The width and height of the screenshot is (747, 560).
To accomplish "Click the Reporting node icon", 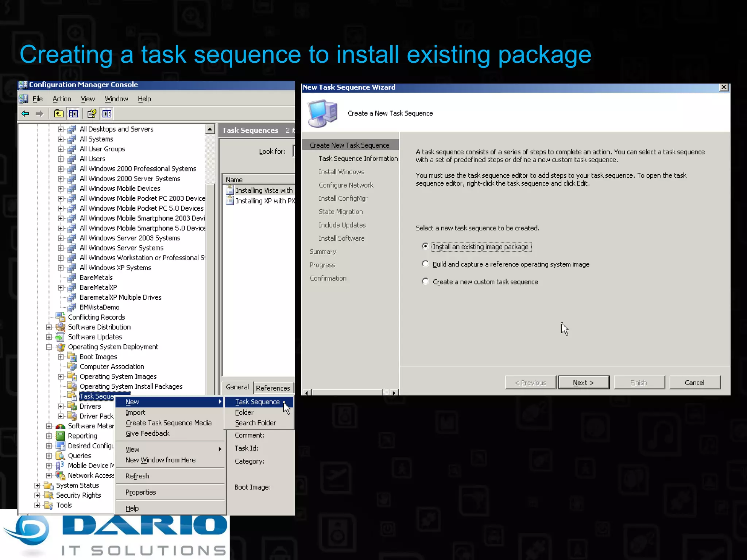I will [x=61, y=436].
